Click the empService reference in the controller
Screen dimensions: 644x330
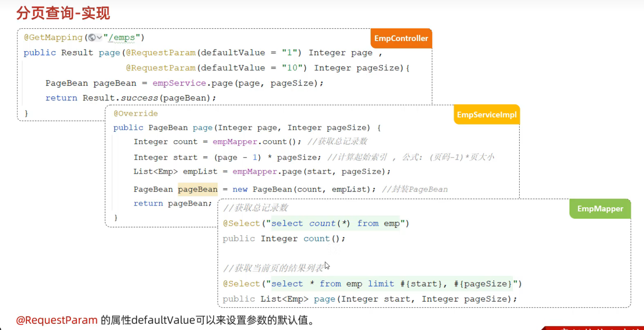[179, 83]
